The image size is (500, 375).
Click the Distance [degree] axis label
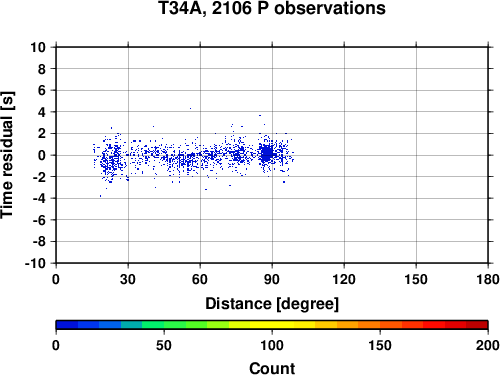pos(272,304)
